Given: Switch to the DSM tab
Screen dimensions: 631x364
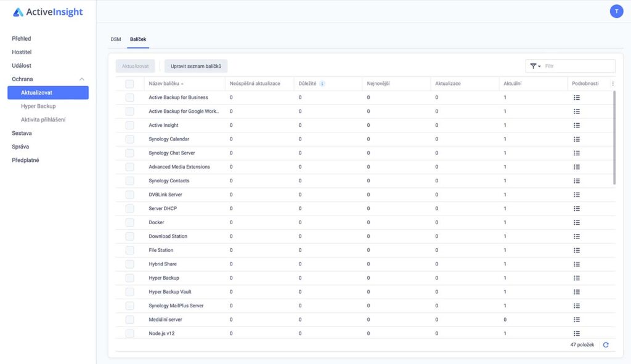Looking at the screenshot, I should coord(116,39).
